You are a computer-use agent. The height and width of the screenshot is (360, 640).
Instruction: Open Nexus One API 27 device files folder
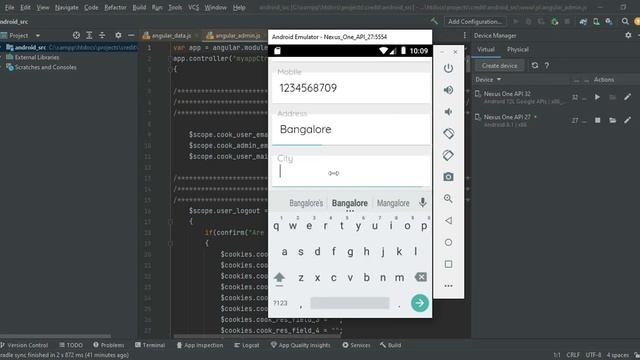tap(613, 120)
